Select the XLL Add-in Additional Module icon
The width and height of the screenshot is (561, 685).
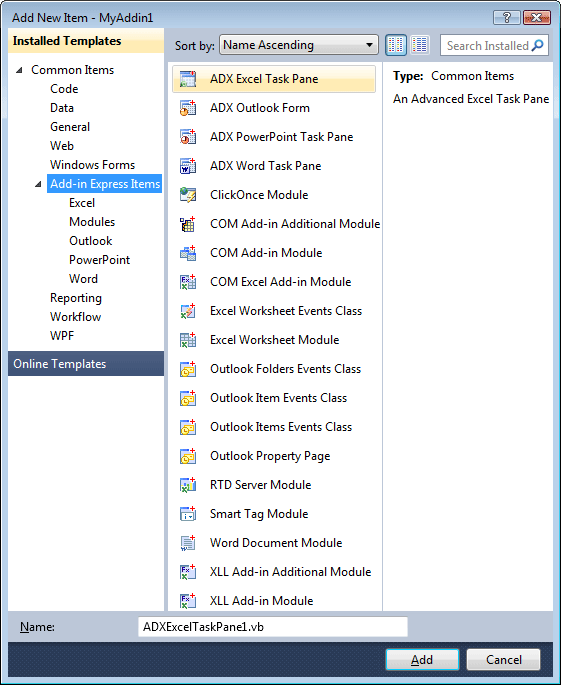(188, 572)
